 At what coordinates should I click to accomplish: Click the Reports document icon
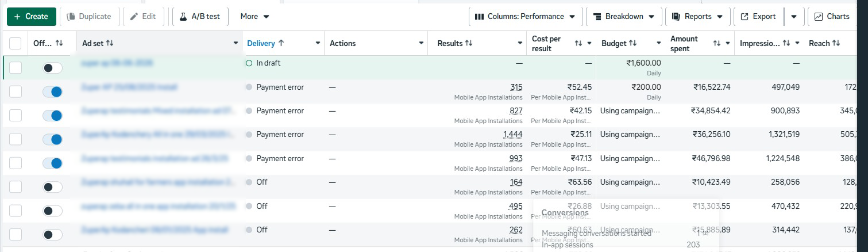(x=676, y=17)
